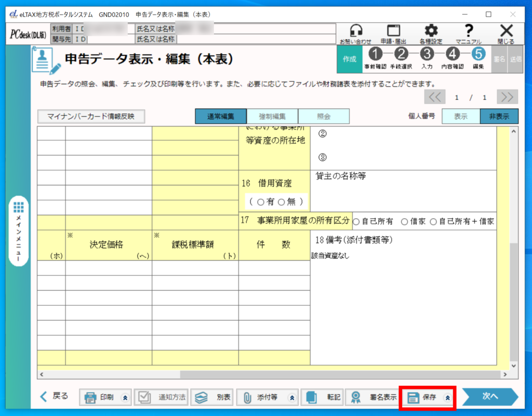Click the 次へ button
This screenshot has width=532, height=416.
[x=489, y=396]
